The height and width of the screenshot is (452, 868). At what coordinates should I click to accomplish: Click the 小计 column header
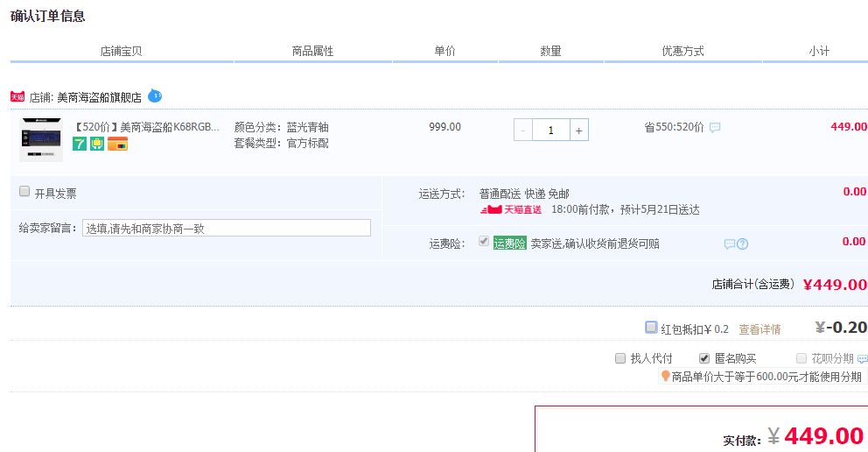pos(819,51)
